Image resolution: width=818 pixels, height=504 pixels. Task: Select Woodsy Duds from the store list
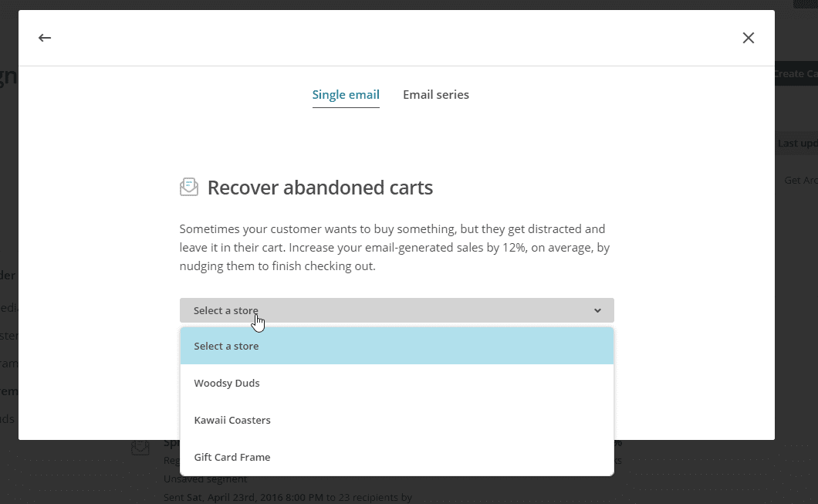click(x=397, y=383)
